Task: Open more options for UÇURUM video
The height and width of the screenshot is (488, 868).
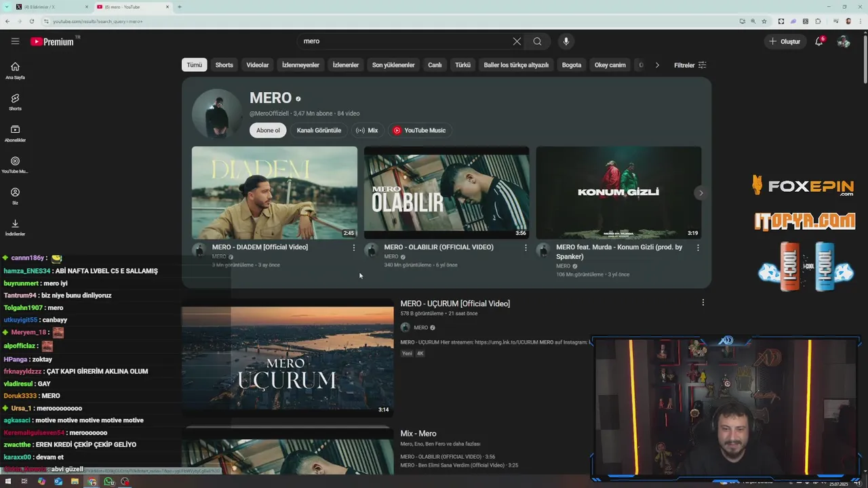Action: tap(703, 302)
